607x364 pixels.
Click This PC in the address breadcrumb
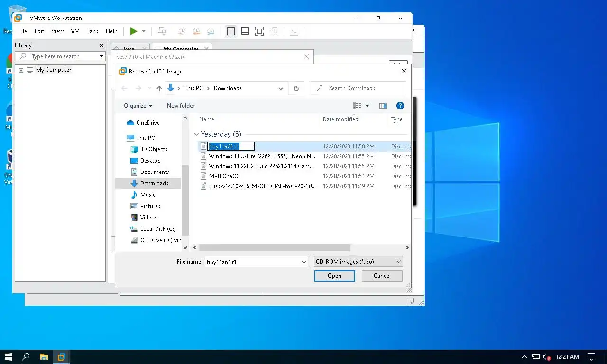pos(193,88)
